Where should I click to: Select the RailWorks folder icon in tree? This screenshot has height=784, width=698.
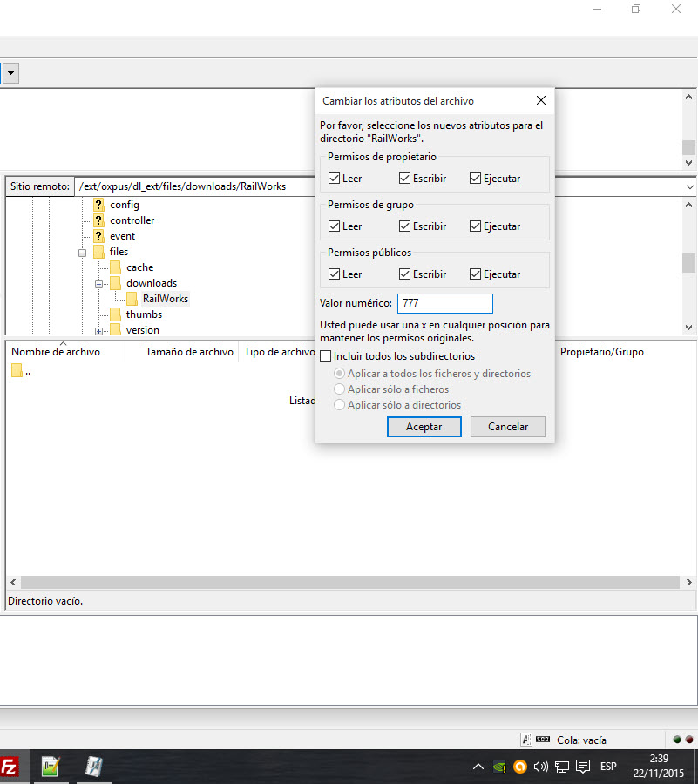pos(132,299)
